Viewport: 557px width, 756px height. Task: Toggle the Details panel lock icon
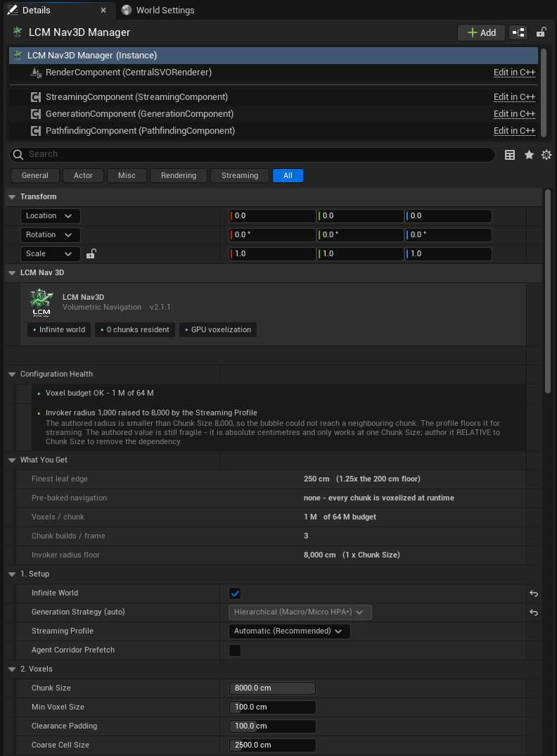[541, 32]
